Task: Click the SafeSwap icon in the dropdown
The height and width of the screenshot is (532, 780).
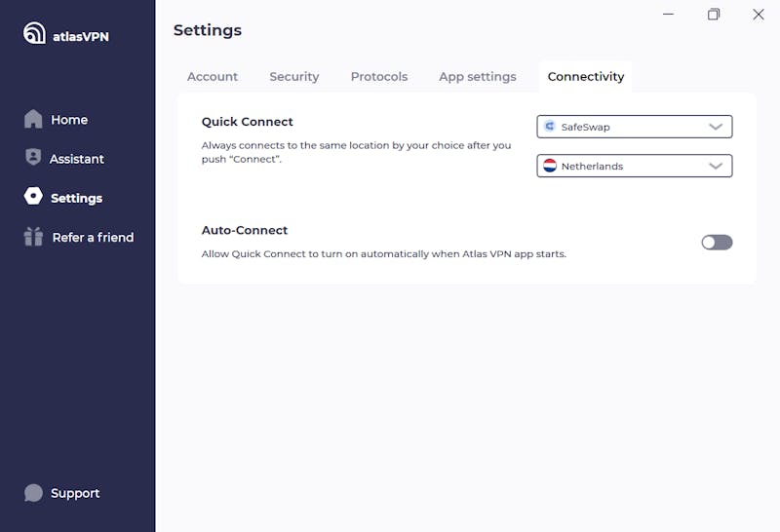Action: point(549,127)
